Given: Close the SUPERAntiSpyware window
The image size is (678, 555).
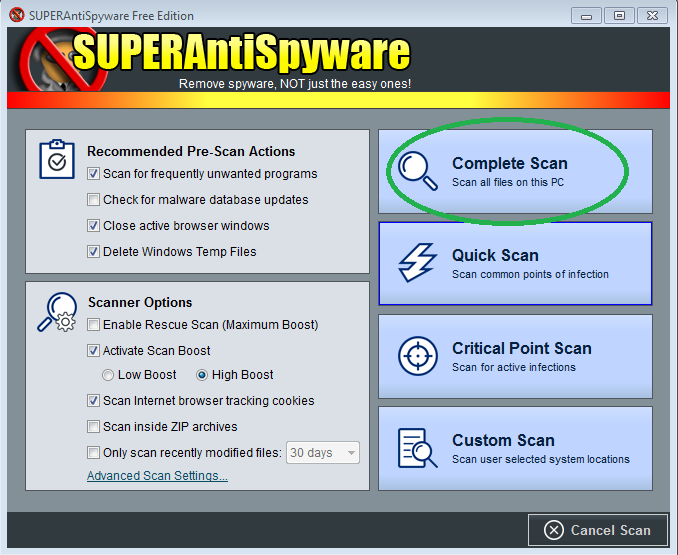Looking at the screenshot, I should tap(652, 16).
